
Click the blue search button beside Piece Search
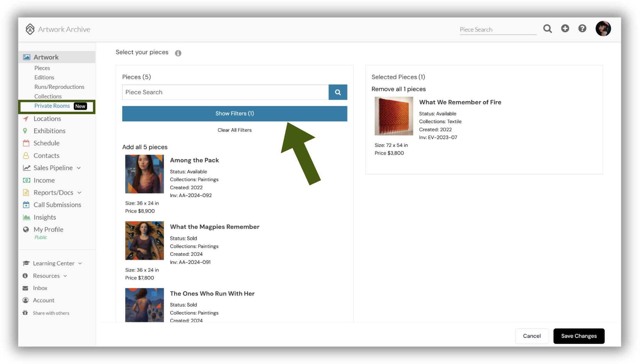338,92
